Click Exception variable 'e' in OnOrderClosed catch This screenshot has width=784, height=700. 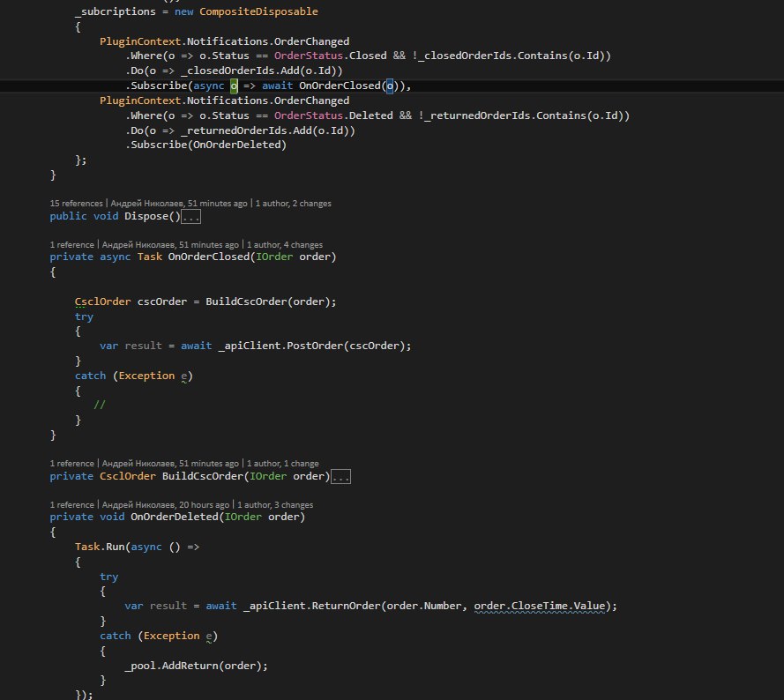184,376
